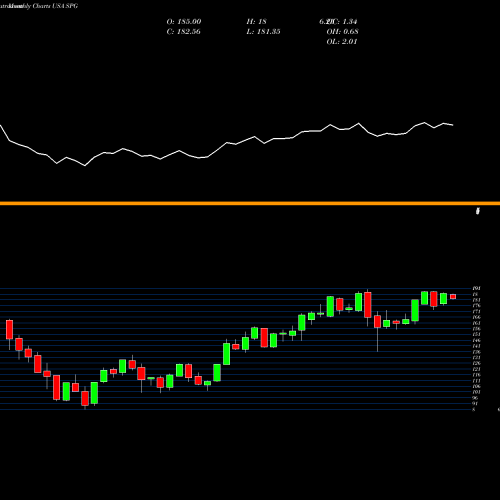This screenshot has width=500, height=500.
Task: Select the open value 'O: 185.00'
Action: pos(184,21)
